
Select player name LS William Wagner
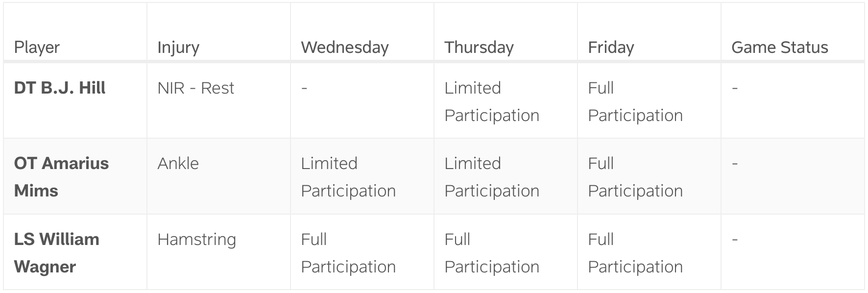coord(56,252)
